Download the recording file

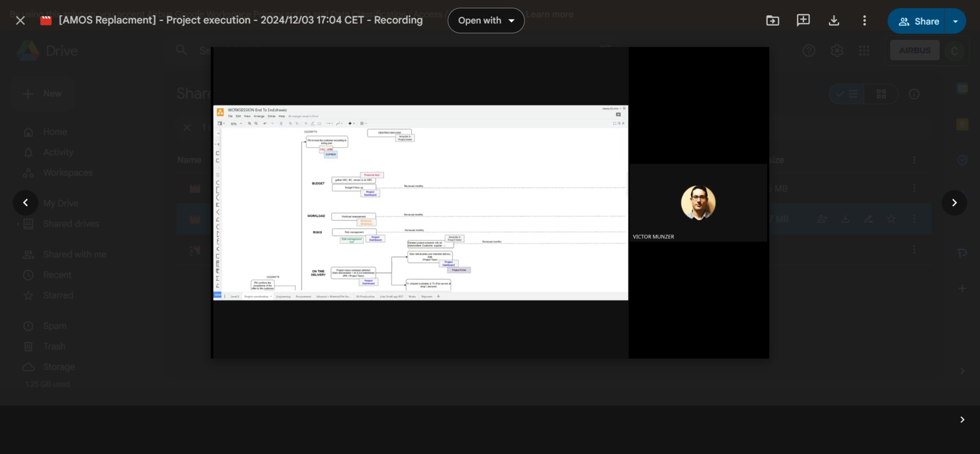834,20
